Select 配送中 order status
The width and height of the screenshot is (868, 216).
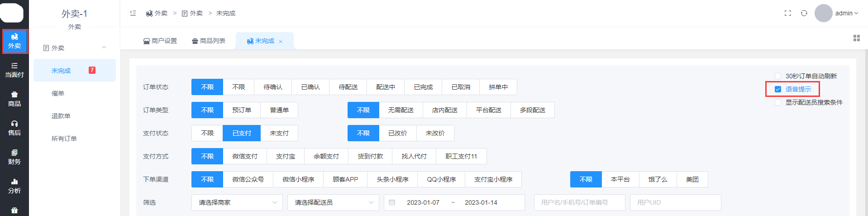386,87
